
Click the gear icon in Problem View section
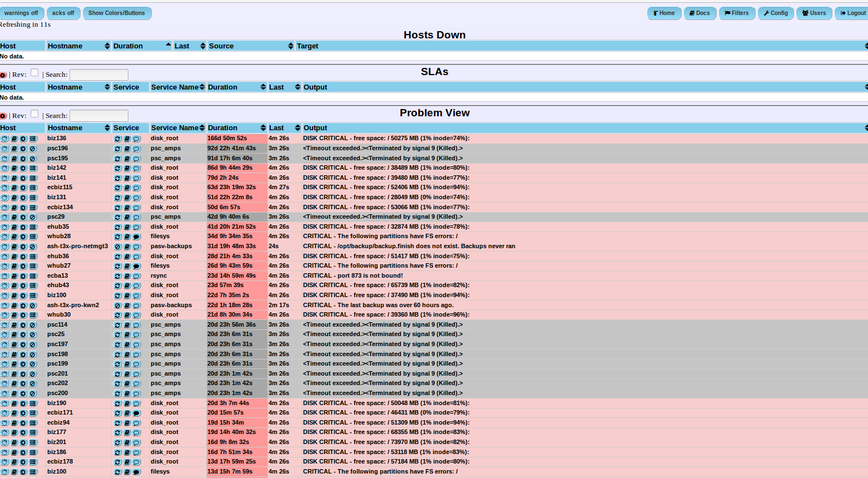pyautogui.click(x=3, y=116)
